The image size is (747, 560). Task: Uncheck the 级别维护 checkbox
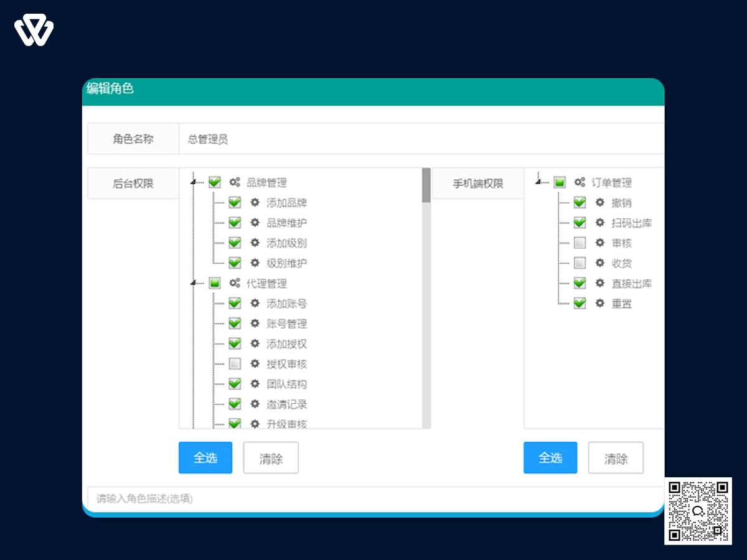[x=235, y=263]
